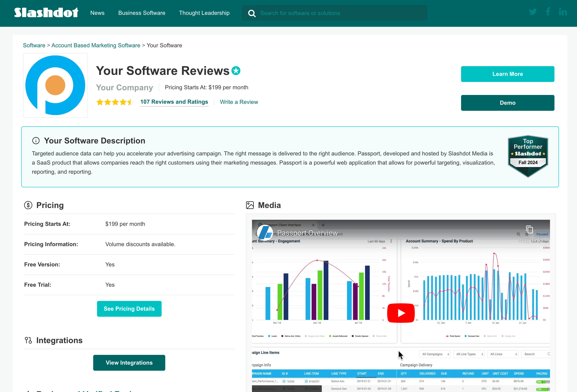Click the dollar icon next to Pricing
The width and height of the screenshot is (577, 392).
[28, 205]
